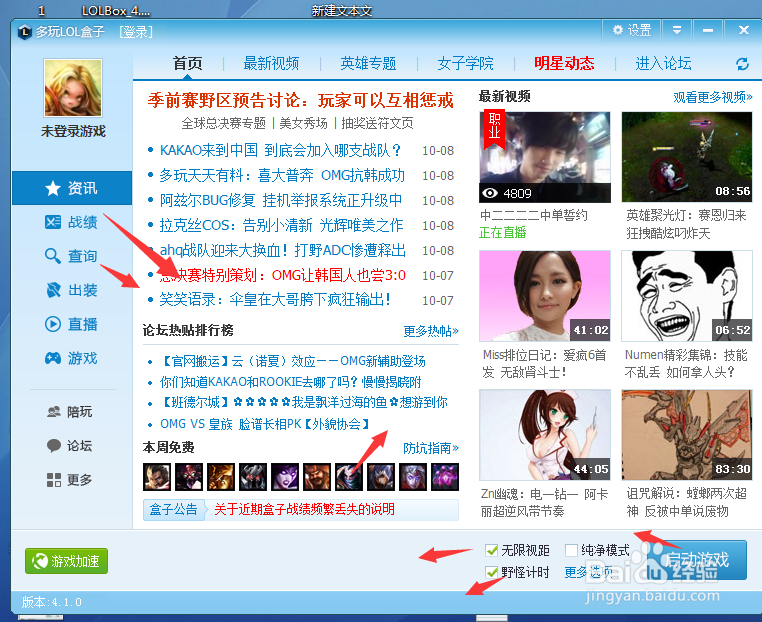Click the 盒子公告 announcement label

(x=173, y=509)
